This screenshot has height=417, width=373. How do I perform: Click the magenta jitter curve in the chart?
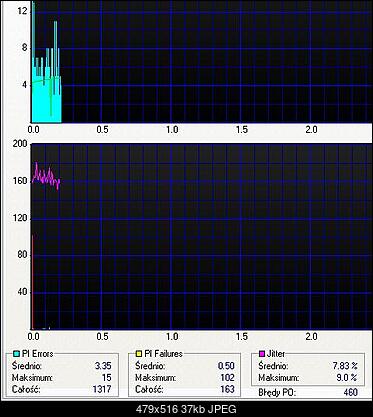click(x=46, y=176)
